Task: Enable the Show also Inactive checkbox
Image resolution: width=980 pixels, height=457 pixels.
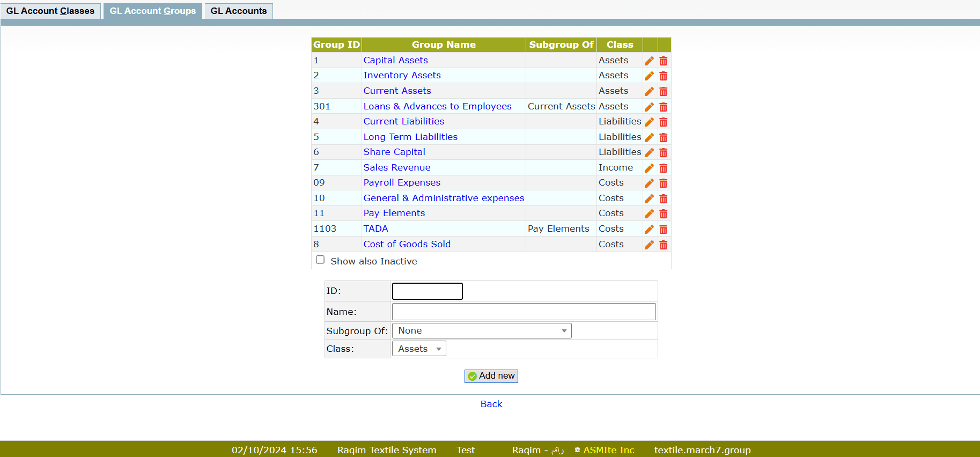Action: pyautogui.click(x=320, y=260)
